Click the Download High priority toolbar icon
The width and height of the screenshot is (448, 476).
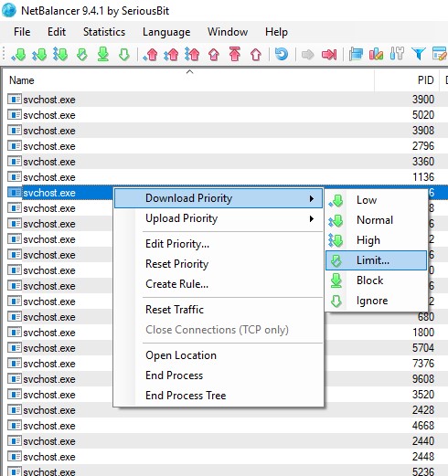pos(60,55)
